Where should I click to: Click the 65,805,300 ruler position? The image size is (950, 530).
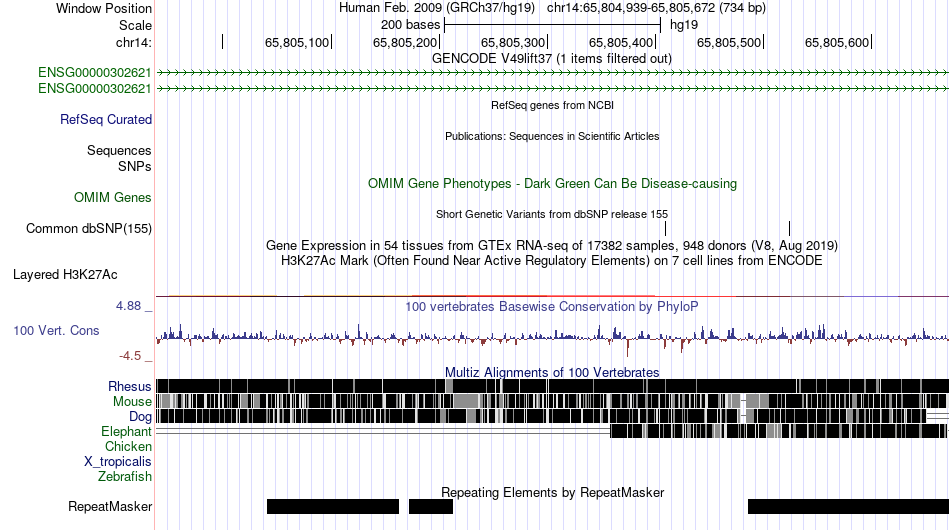pos(513,42)
